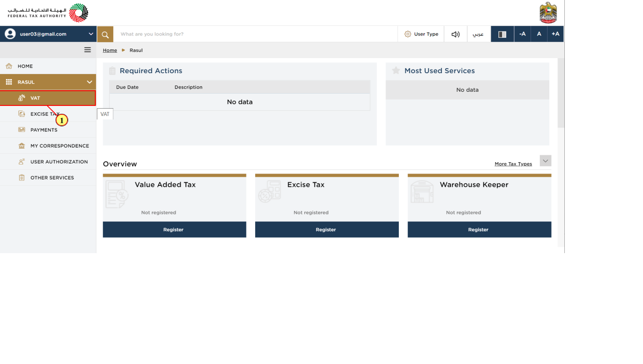This screenshot has height=364, width=643.
Task: Open USER AUTHORIZATION in the sidebar
Action: point(48,162)
